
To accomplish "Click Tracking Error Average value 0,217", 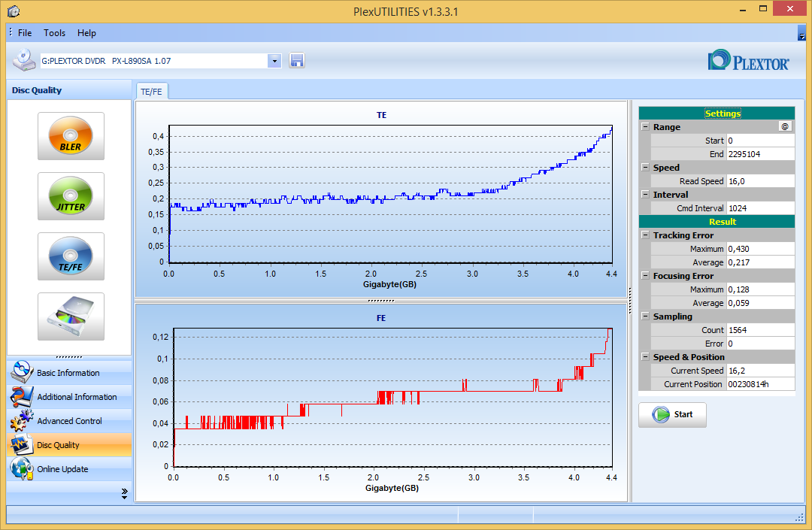I will click(x=760, y=262).
